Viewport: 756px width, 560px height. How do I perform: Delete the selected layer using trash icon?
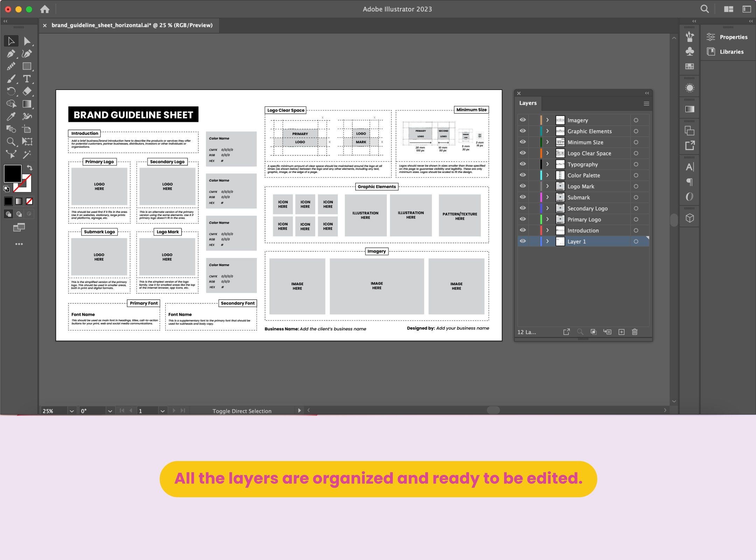pyautogui.click(x=635, y=332)
